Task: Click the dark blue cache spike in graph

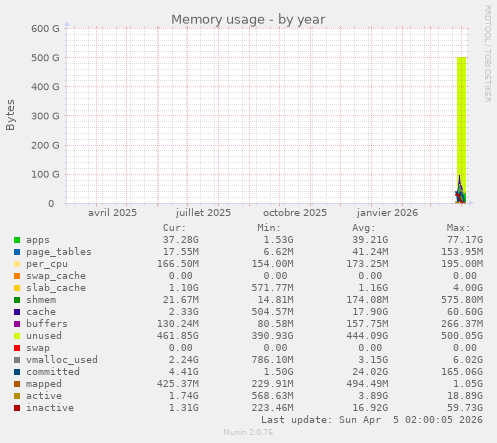Action: tap(460, 182)
